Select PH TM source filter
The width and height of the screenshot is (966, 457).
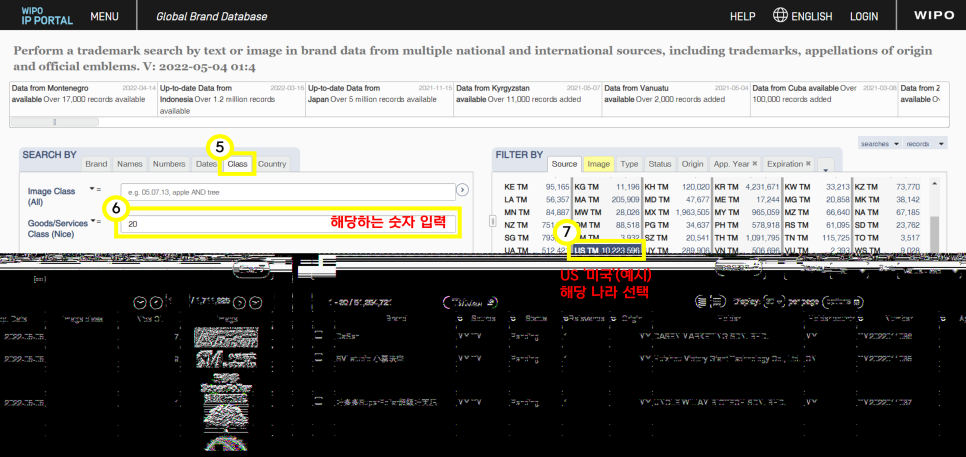click(747, 225)
